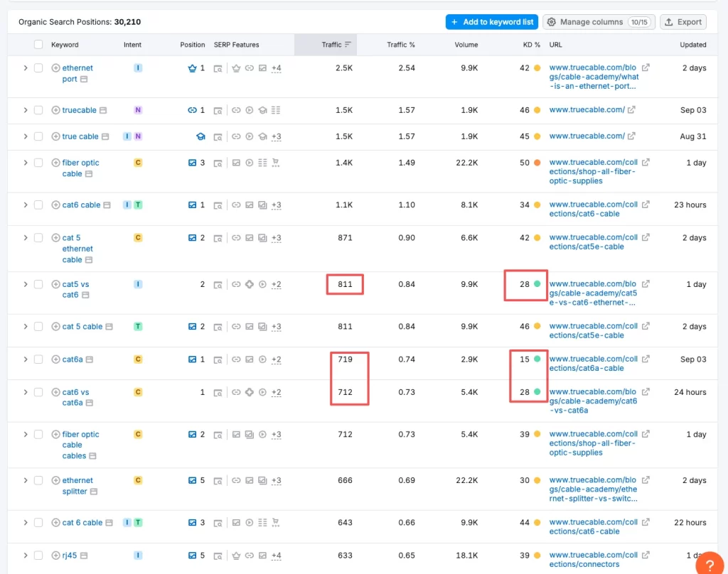Click 'Add to keyword list' button
Image resolution: width=728 pixels, height=574 pixels.
pyautogui.click(x=492, y=22)
